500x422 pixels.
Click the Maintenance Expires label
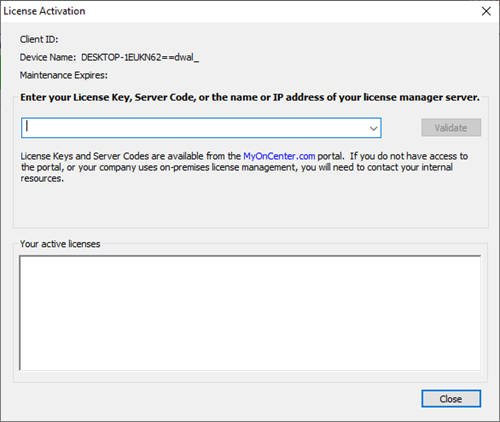point(64,75)
